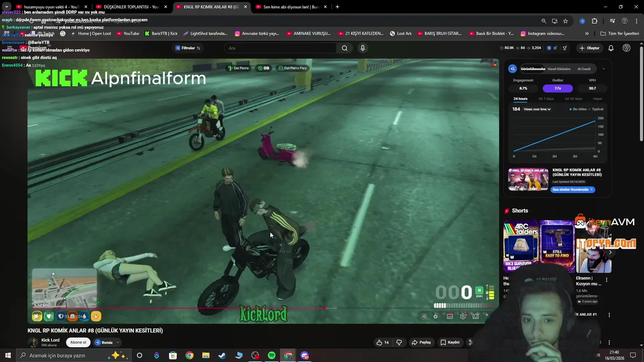The height and width of the screenshot is (362, 644).
Task: Open options for the Elraenn short
Action: coord(606,280)
